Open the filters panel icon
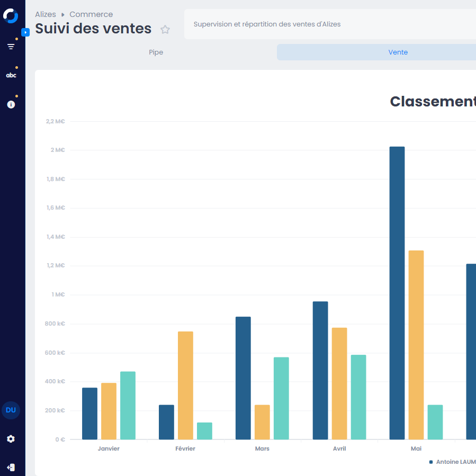 point(11,47)
